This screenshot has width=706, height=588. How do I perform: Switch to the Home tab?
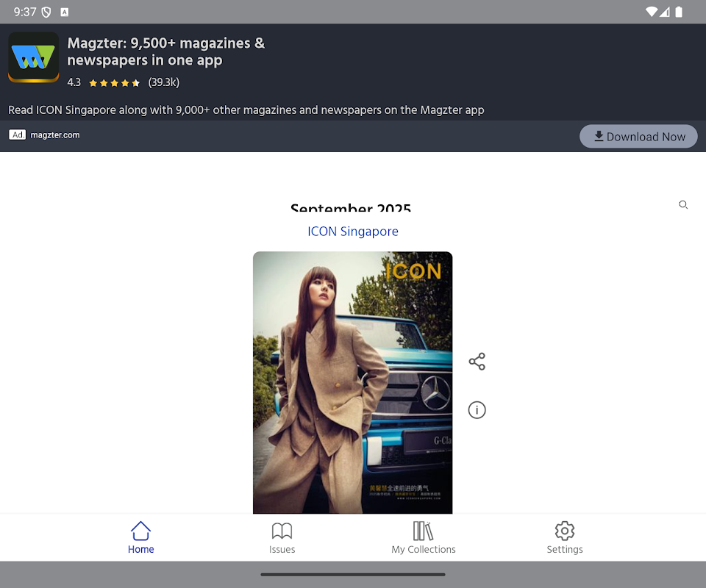coord(141,537)
